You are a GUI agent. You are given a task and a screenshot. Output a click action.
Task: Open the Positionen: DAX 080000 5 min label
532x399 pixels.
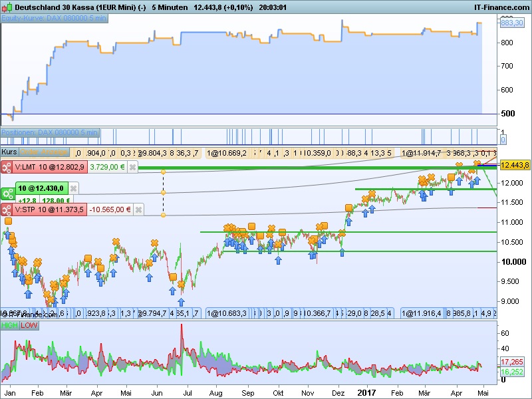click(50, 132)
